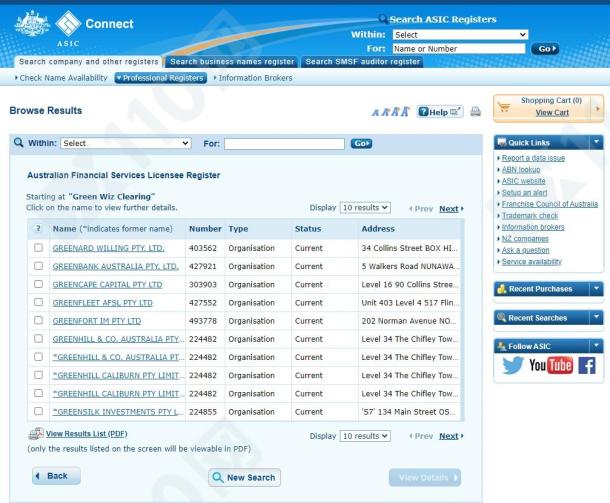The image size is (610, 503).
Task: Collapse the Follow ASIC panel arrow
Action: tap(596, 346)
